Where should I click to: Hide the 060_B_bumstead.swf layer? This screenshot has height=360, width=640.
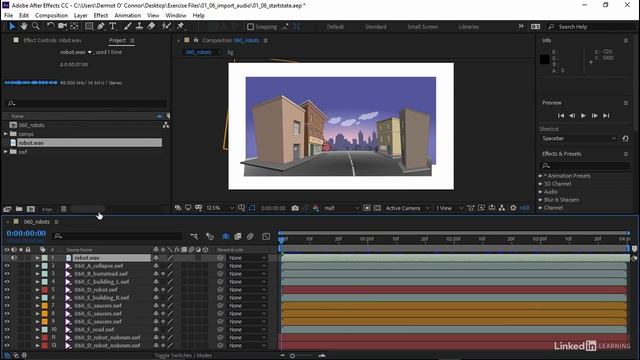point(7,274)
